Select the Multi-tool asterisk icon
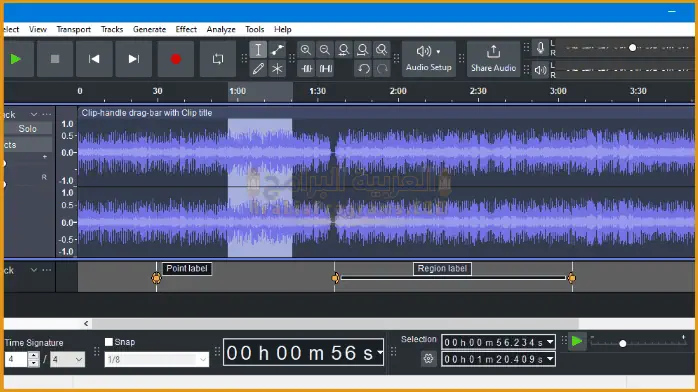The width and height of the screenshot is (698, 392). [x=277, y=69]
